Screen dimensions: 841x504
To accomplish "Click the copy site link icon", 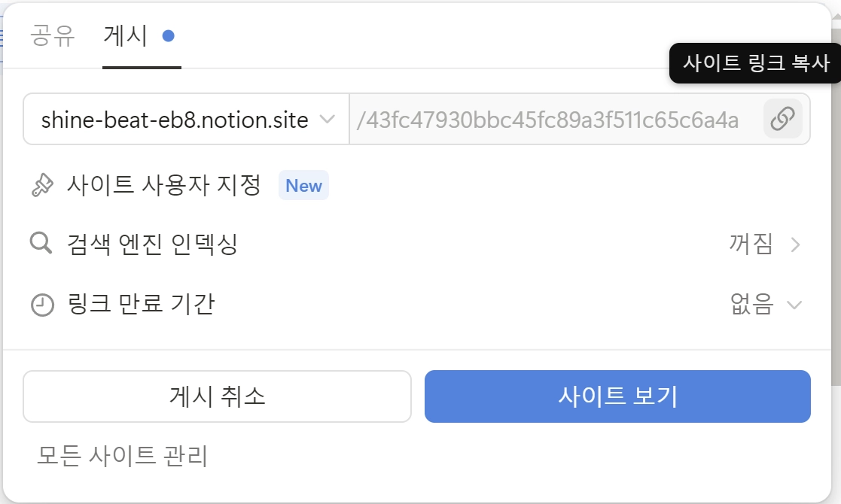I will tap(782, 119).
